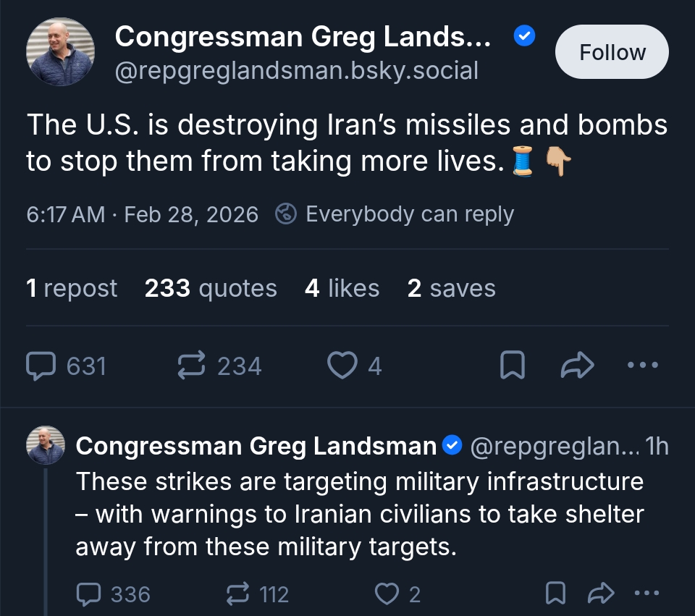
Task: View the 1 repost list
Action: pyautogui.click(x=72, y=288)
